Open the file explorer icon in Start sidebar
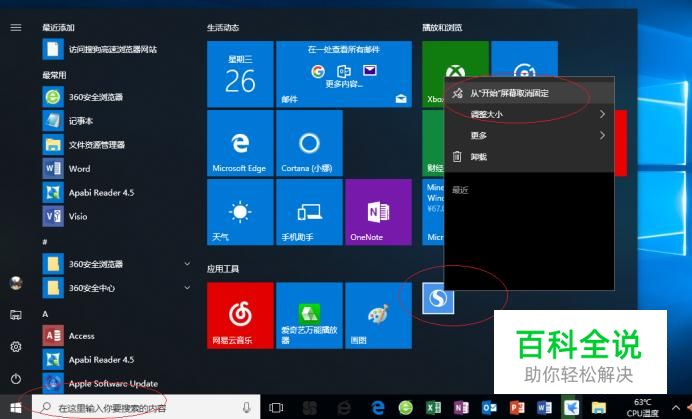This screenshot has height=419, width=692. click(16, 315)
